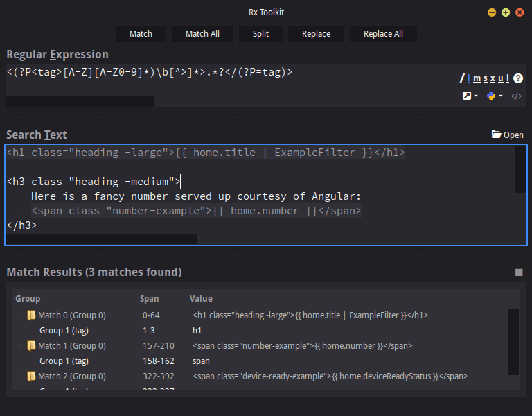This screenshot has width=532, height=416.
Task: Collapse the Match 2 (Group 0) row
Action: tap(19, 376)
